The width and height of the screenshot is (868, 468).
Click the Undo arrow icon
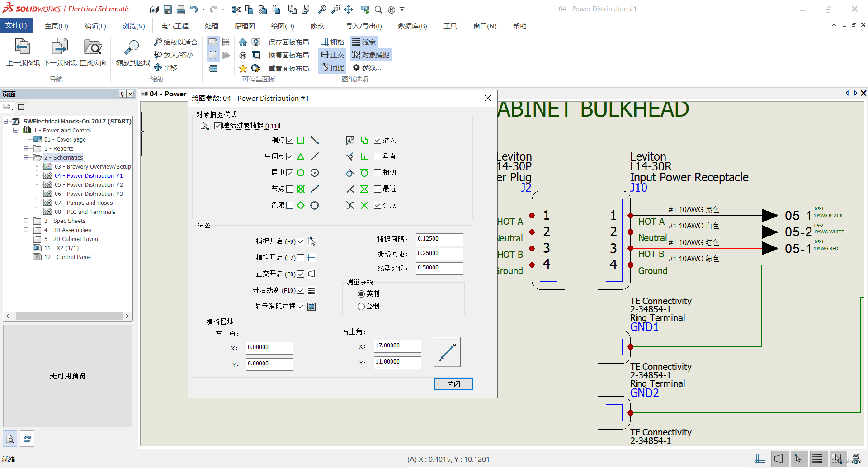click(x=194, y=9)
